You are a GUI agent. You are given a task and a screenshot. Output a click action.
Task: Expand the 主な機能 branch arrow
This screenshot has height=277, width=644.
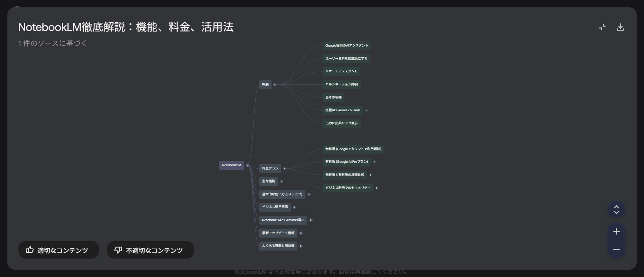click(281, 182)
